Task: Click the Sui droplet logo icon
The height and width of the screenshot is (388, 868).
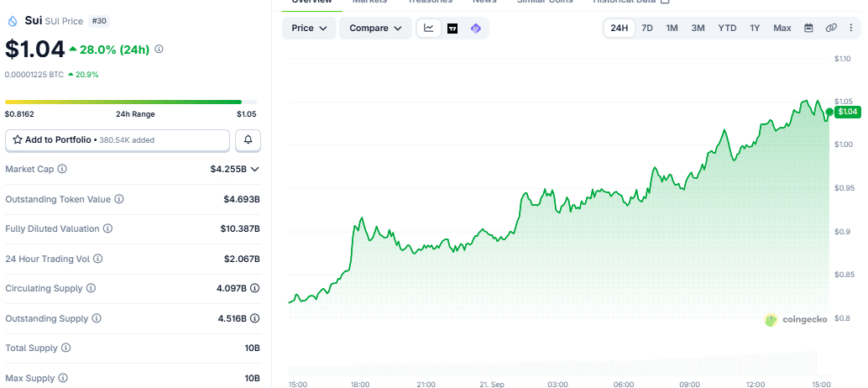Action: (13, 21)
